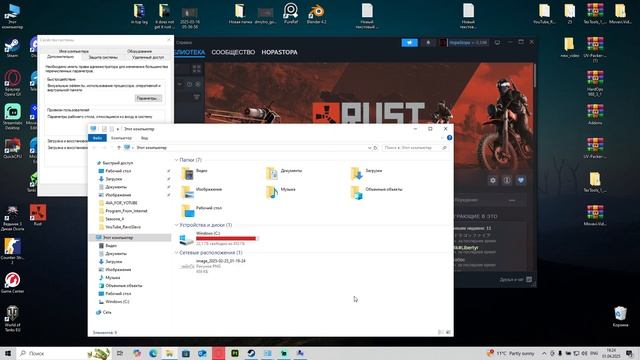Expand the Explorer ribbon chevron

442,138
